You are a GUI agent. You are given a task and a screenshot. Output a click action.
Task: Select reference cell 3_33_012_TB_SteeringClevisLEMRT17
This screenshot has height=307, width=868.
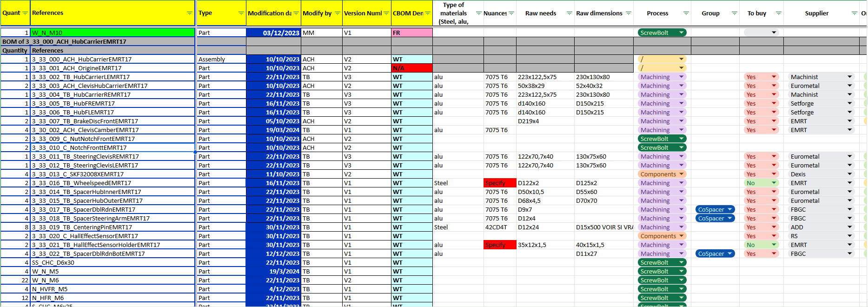coord(113,165)
